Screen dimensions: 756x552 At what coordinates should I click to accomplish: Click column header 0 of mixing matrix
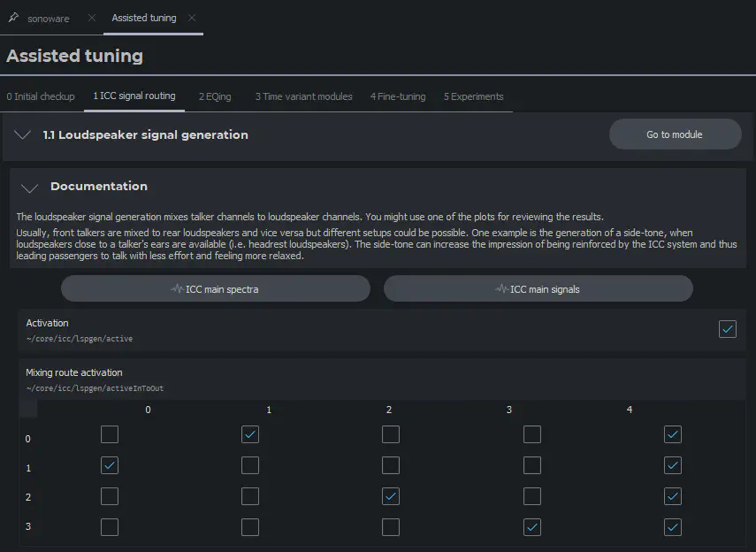tap(148, 410)
